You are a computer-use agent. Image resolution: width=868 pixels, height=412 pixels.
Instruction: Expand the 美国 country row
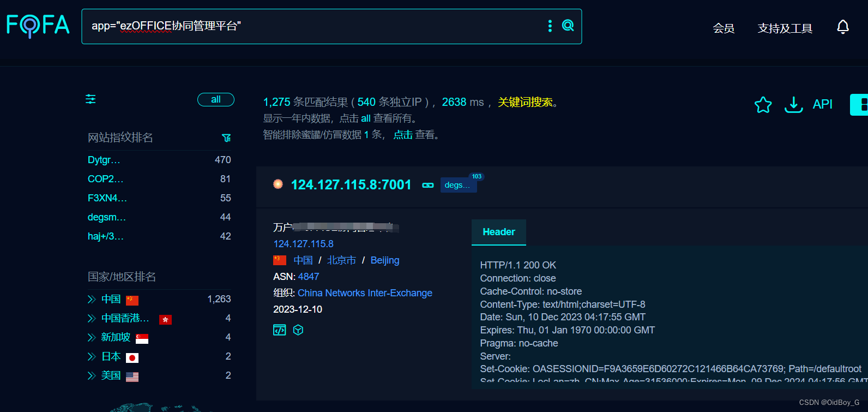coord(92,375)
